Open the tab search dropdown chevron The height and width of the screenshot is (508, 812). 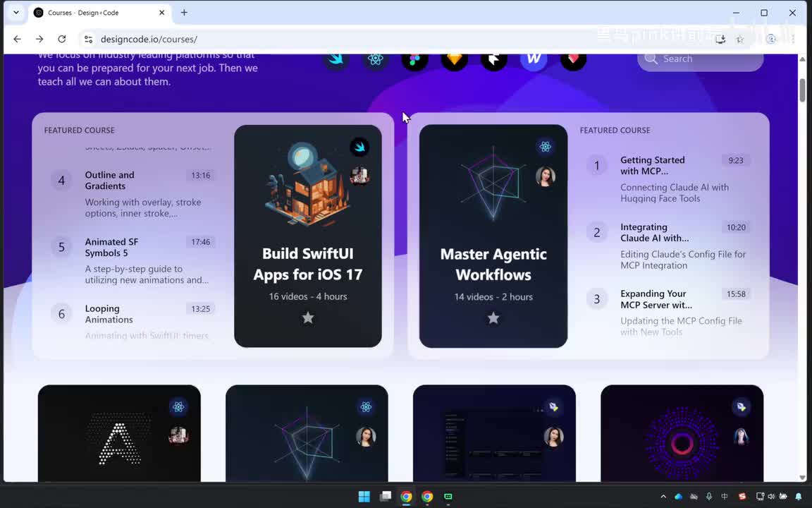[16, 13]
